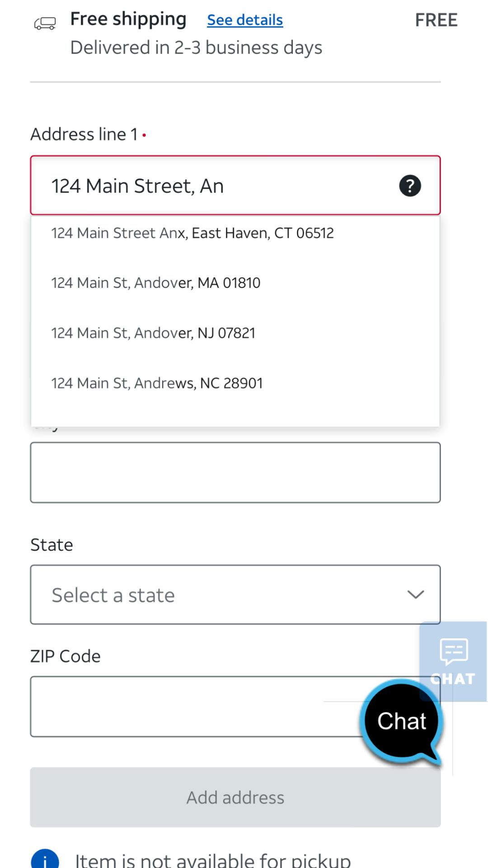The width and height of the screenshot is (488, 868).
Task: Choose 124 Main St, Andover, NJ 07821
Action: tap(153, 332)
